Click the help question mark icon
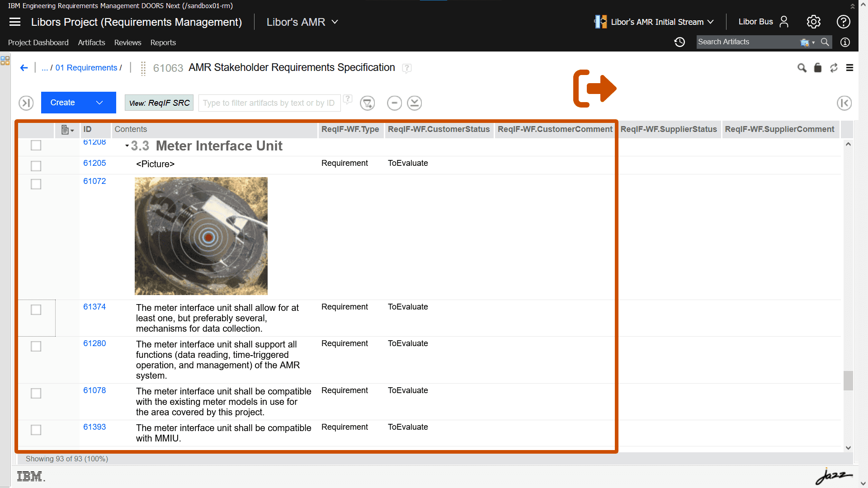The image size is (868, 488). tap(843, 22)
